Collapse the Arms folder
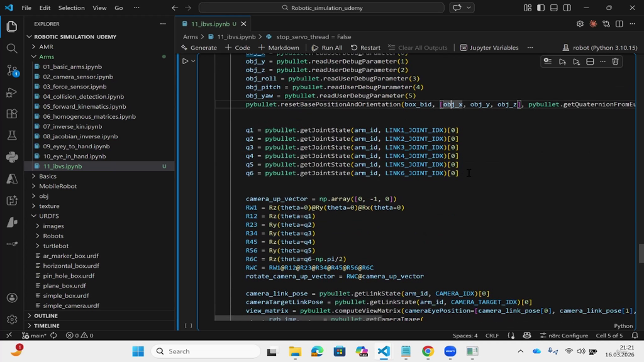The image size is (644, 362). (x=47, y=57)
